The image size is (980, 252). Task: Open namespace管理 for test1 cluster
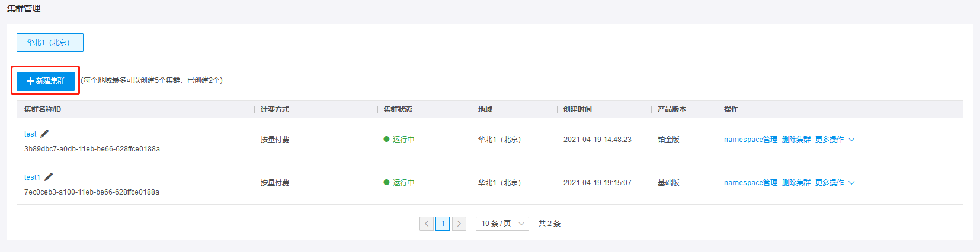click(750, 183)
